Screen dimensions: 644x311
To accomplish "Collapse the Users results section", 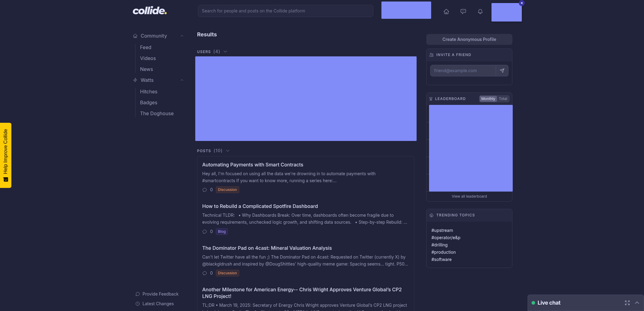I will 225,52.
